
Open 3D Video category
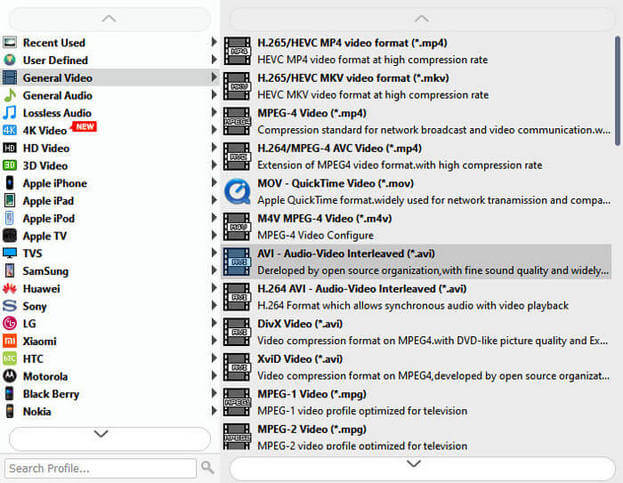coord(110,165)
